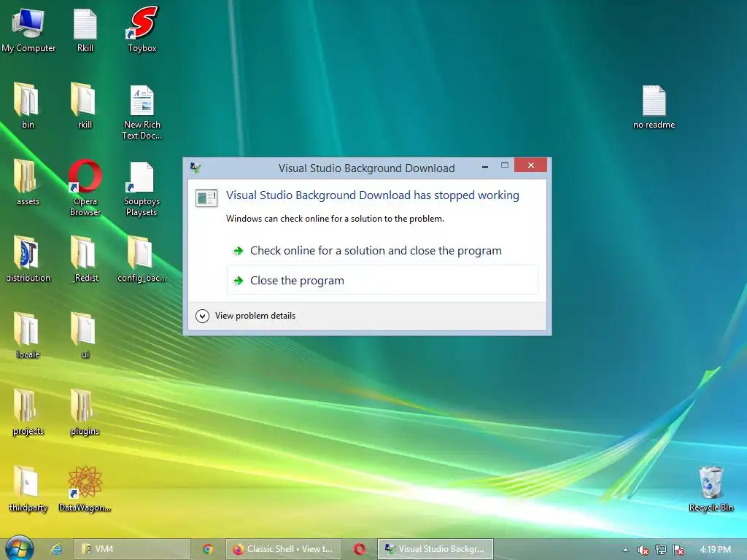Launch Internet Explorer from the taskbar
The height and width of the screenshot is (560, 747).
coord(56,549)
